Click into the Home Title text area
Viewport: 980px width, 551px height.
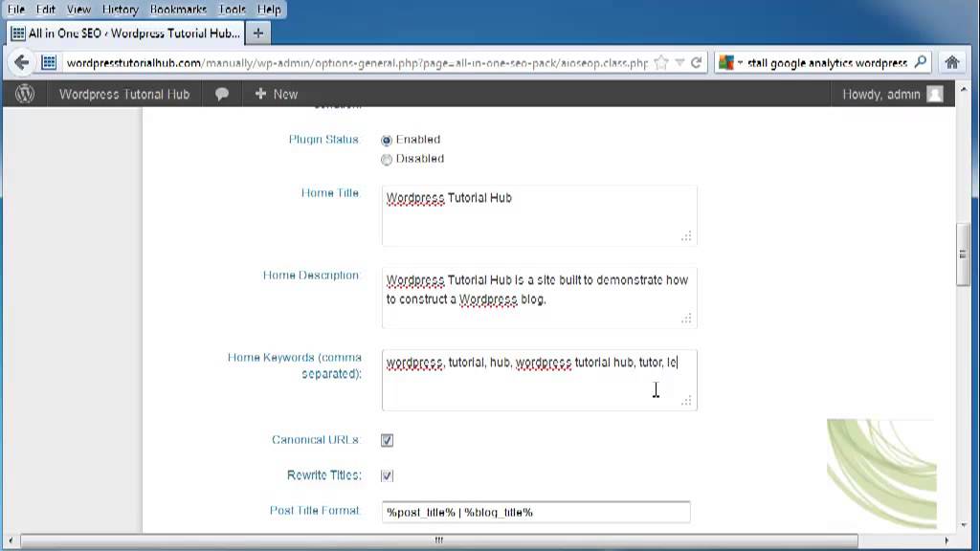click(540, 215)
